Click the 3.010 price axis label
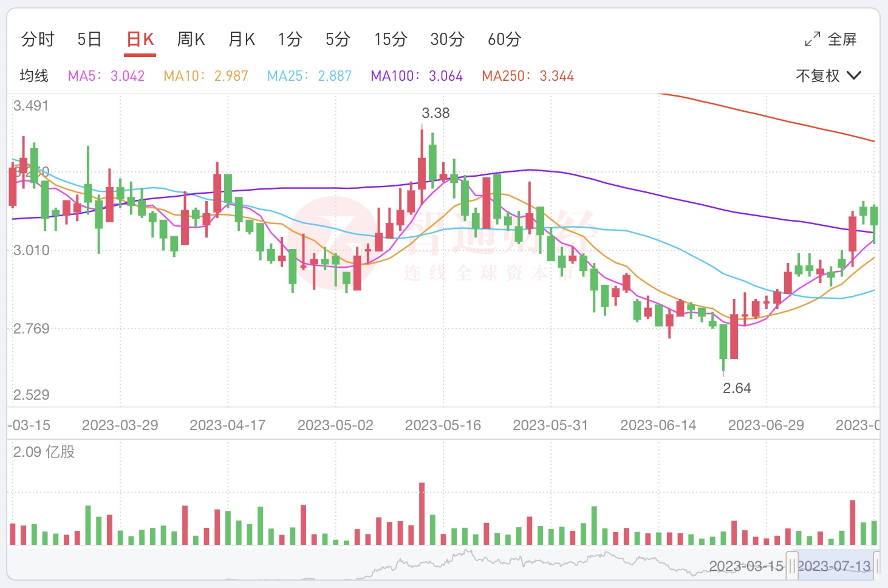The width and height of the screenshot is (888, 588). coord(32,250)
